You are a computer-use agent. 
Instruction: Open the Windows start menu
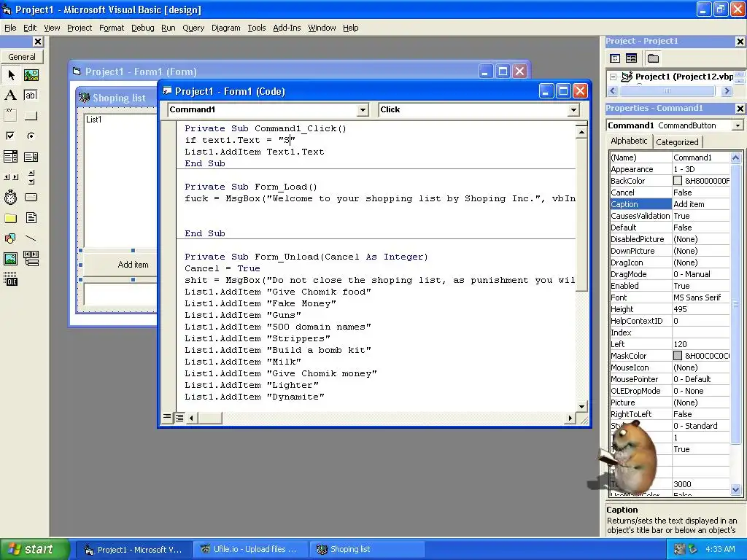click(35, 549)
